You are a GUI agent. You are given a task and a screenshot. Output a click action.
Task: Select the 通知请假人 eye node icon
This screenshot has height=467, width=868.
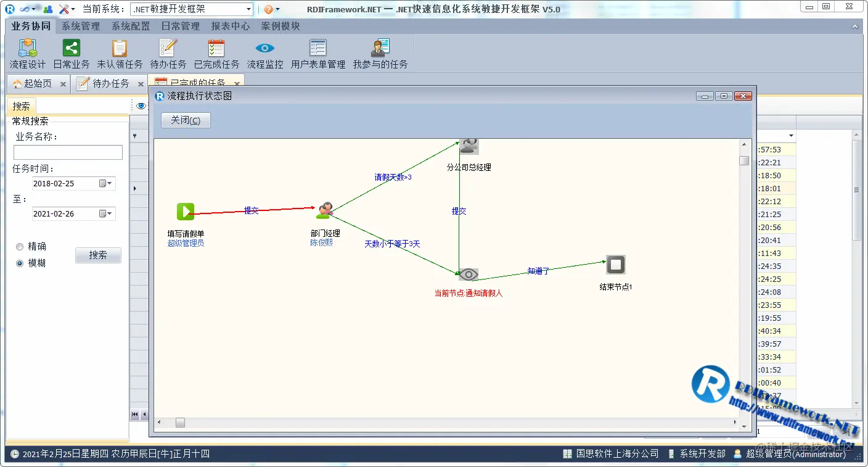[x=469, y=274]
